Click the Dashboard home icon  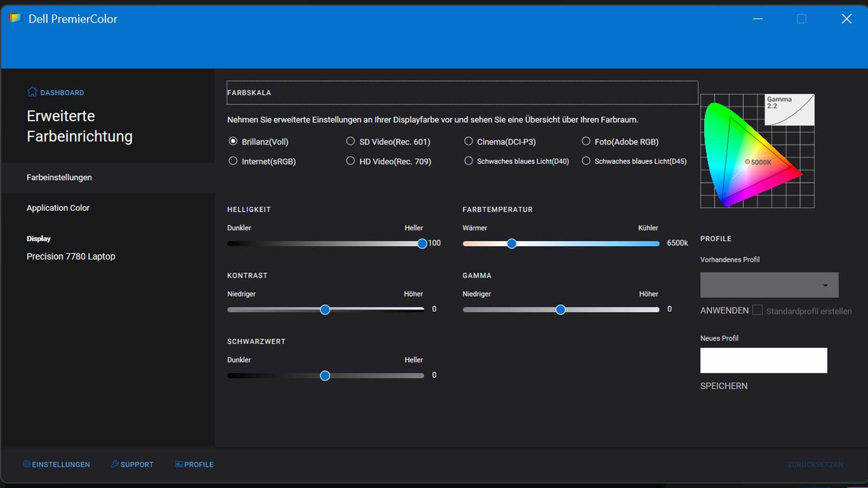[x=32, y=92]
